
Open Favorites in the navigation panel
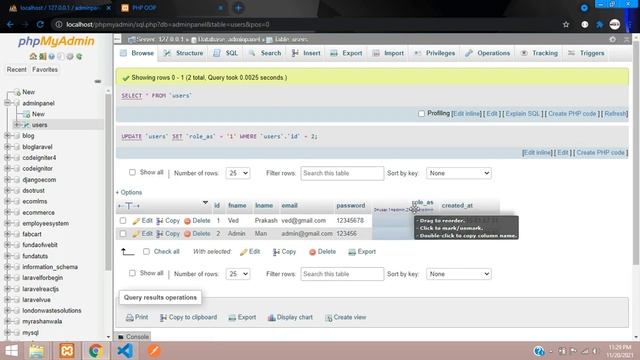click(x=45, y=69)
